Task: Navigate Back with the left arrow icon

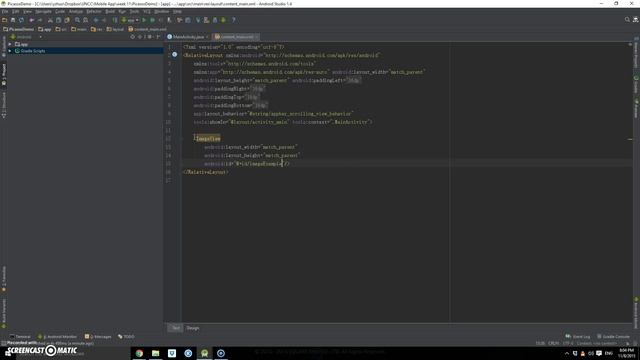Action: [x=96, y=20]
